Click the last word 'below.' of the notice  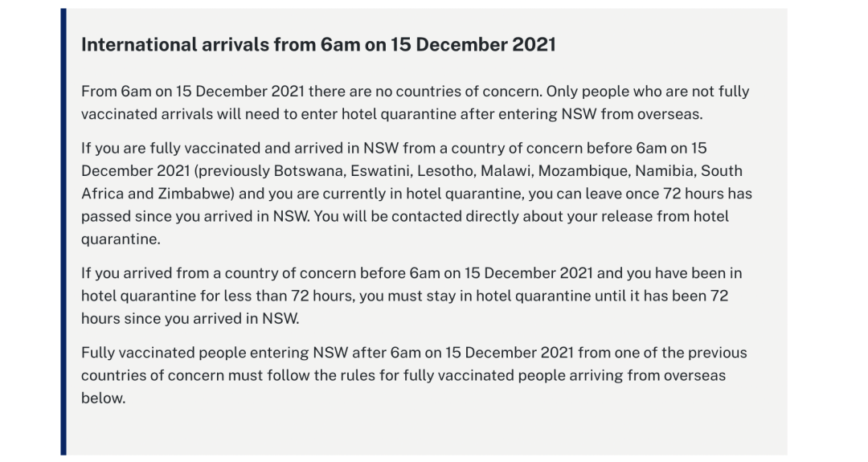click(x=104, y=398)
